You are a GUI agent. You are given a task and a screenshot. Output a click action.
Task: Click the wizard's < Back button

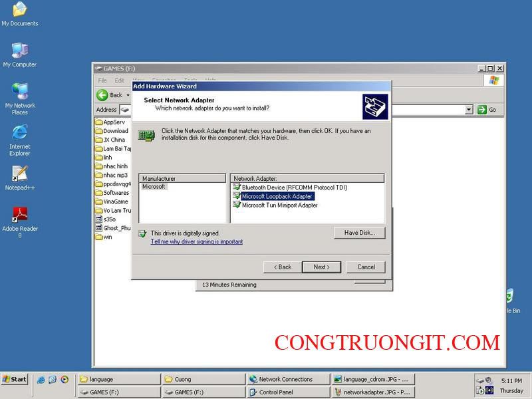282,267
